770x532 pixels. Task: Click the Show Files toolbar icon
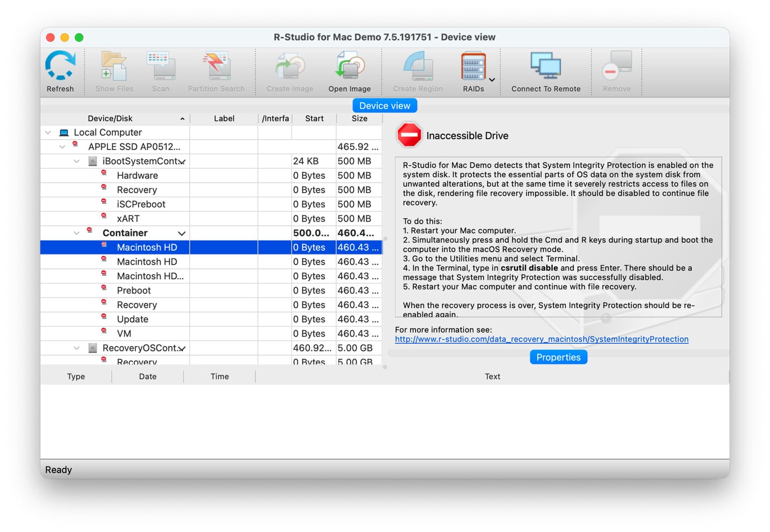tap(114, 66)
